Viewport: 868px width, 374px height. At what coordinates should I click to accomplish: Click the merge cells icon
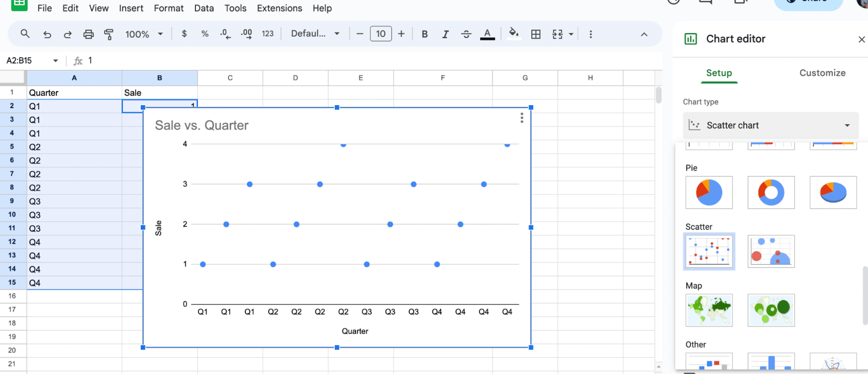tap(558, 34)
